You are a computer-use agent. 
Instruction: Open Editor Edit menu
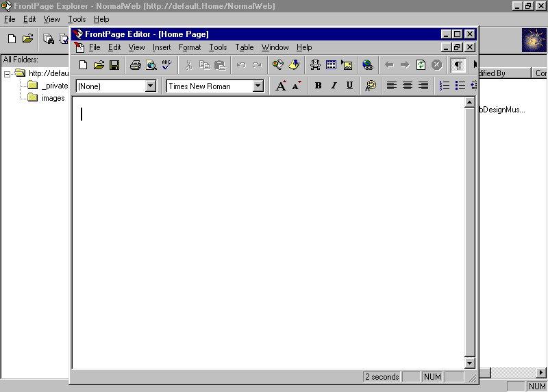114,47
